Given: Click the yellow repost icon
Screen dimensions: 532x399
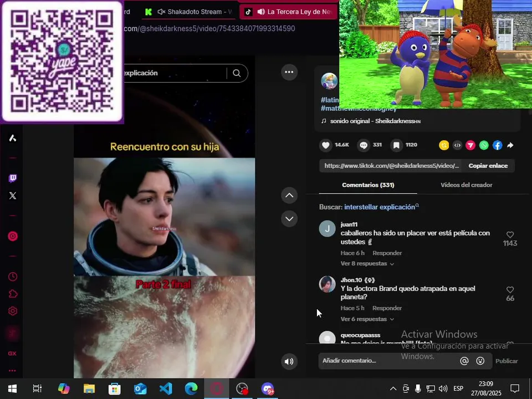Looking at the screenshot, I should (x=444, y=145).
